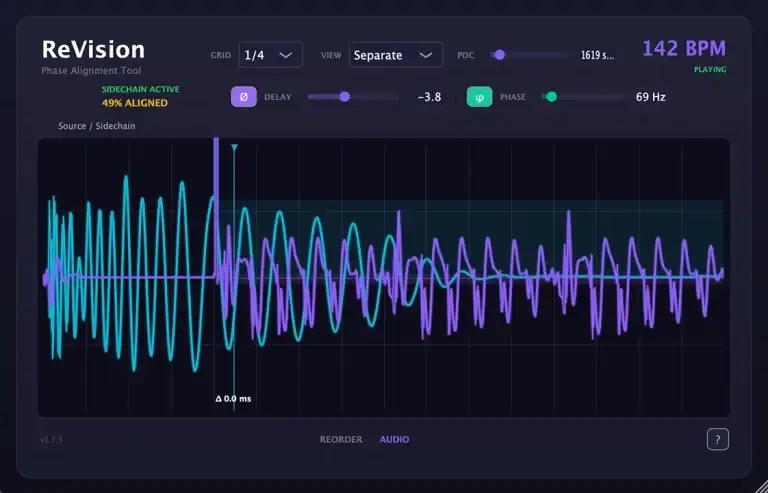768x493 pixels.
Task: Click the PHASE label
Action: pyautogui.click(x=513, y=97)
